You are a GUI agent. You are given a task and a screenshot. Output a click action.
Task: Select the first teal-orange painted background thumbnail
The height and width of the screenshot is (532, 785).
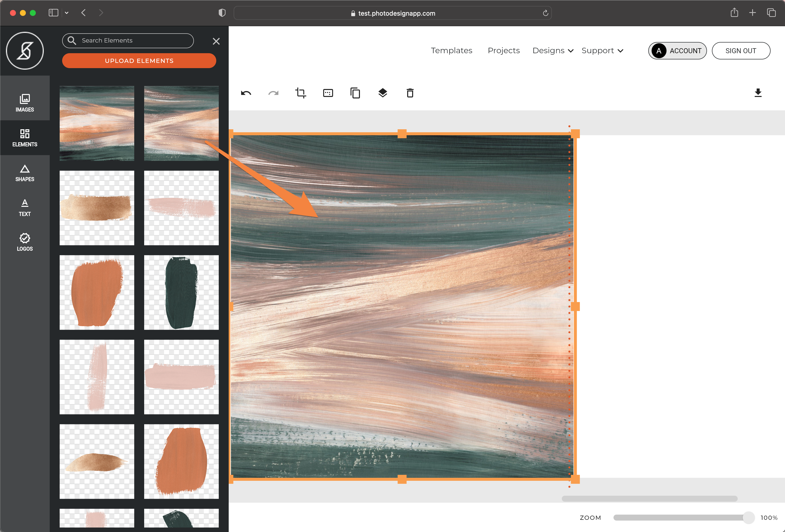(x=97, y=123)
